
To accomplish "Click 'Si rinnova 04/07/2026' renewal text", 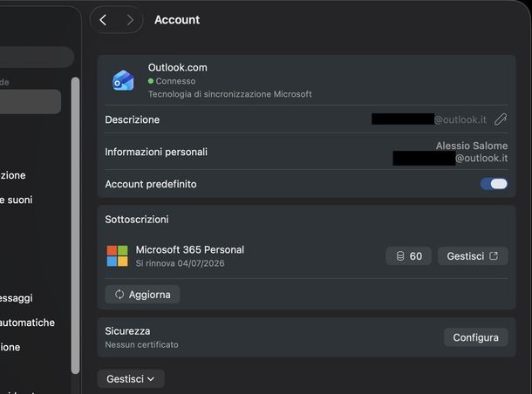I will click(180, 263).
